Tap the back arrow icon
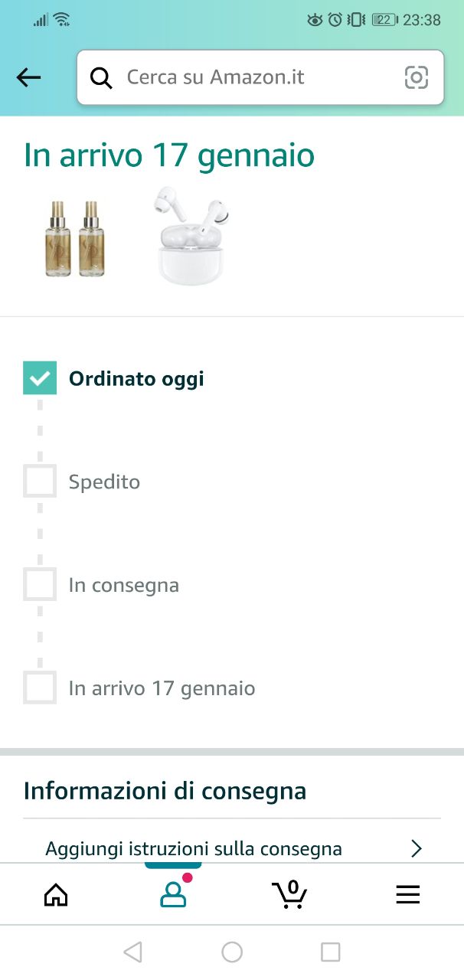 29,77
